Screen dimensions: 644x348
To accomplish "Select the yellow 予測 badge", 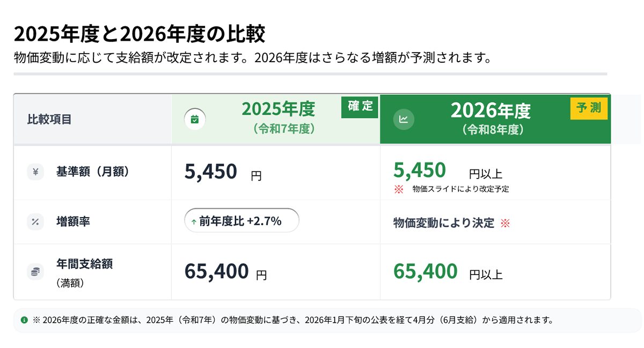I will pos(589,108).
